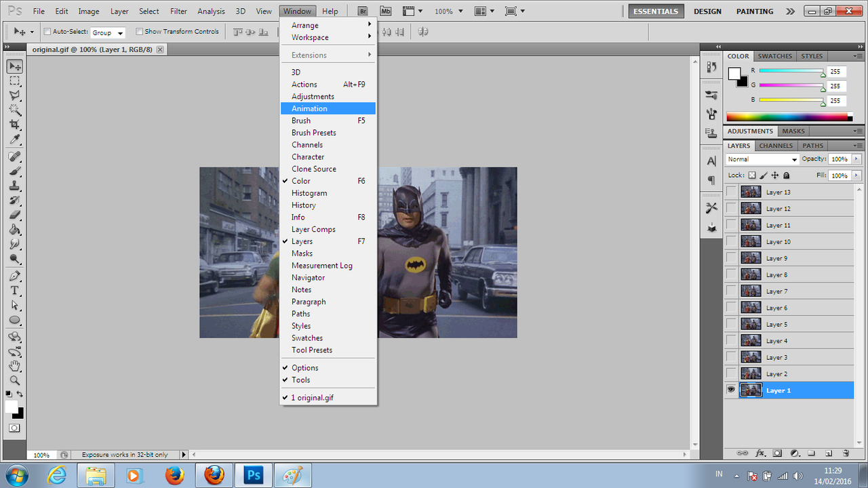Viewport: 868px width, 488px height.
Task: Close the original.gif document tab
Action: coord(160,49)
